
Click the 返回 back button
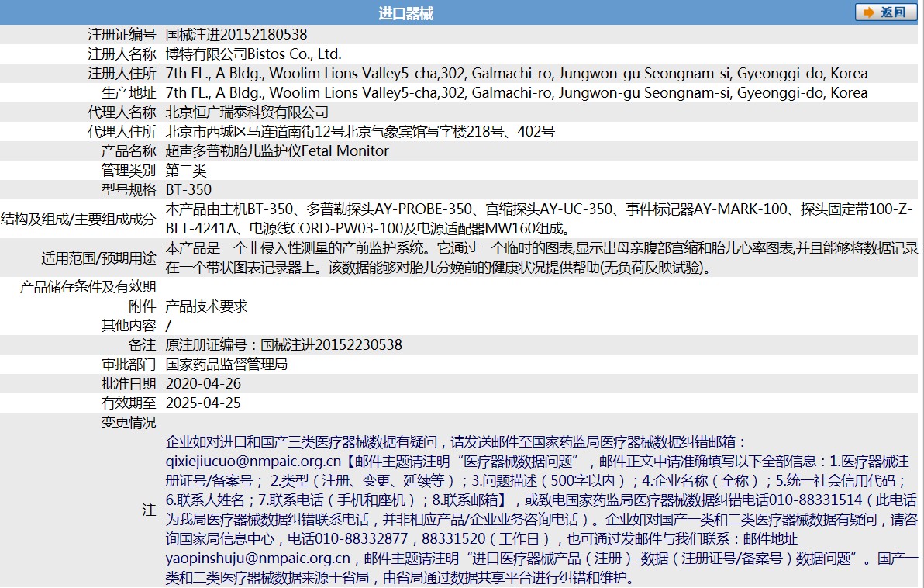click(886, 12)
